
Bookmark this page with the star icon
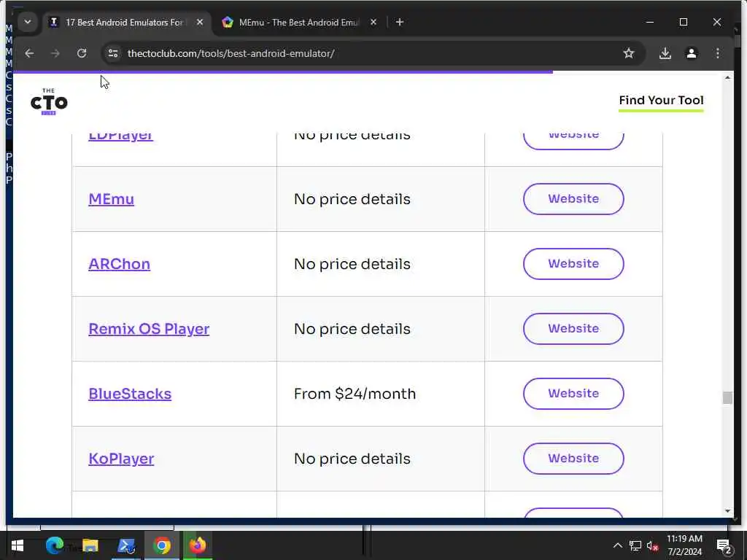pyautogui.click(x=628, y=53)
